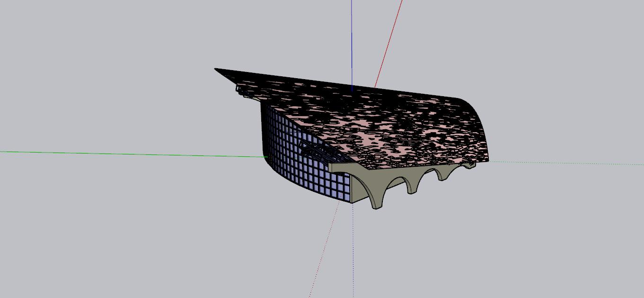Click the dotted green axis line at right
This screenshot has height=298, width=644.
pos(568,163)
